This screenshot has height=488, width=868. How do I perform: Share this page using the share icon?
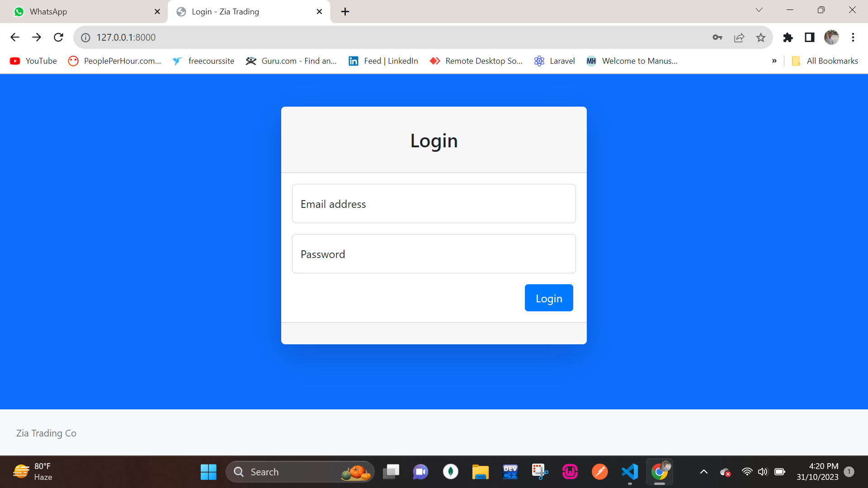coord(739,38)
